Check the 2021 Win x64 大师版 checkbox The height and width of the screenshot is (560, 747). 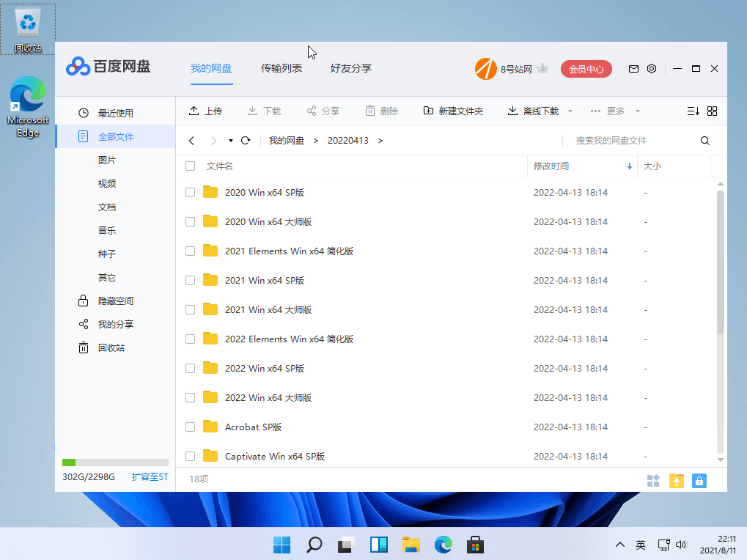[x=190, y=309]
